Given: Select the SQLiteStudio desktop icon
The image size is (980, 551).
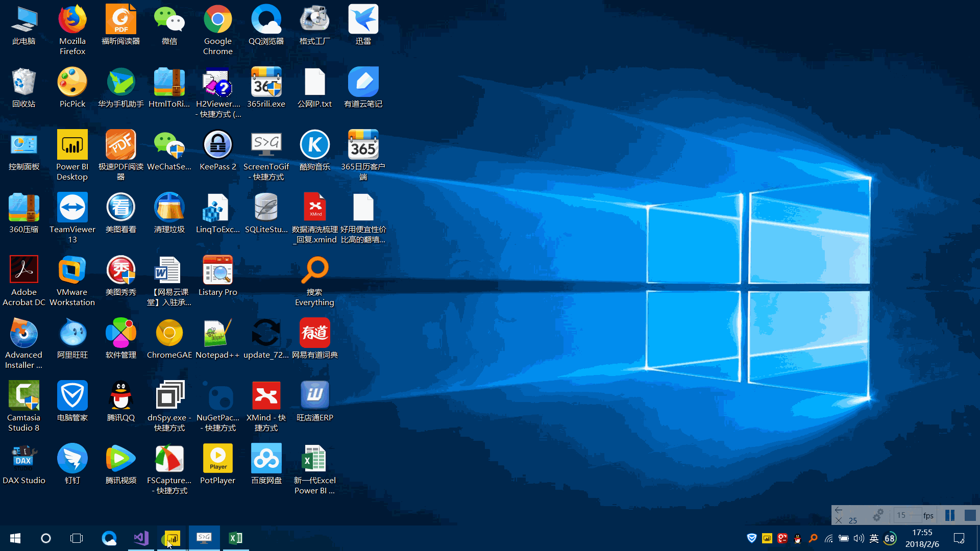Looking at the screenshot, I should point(266,213).
